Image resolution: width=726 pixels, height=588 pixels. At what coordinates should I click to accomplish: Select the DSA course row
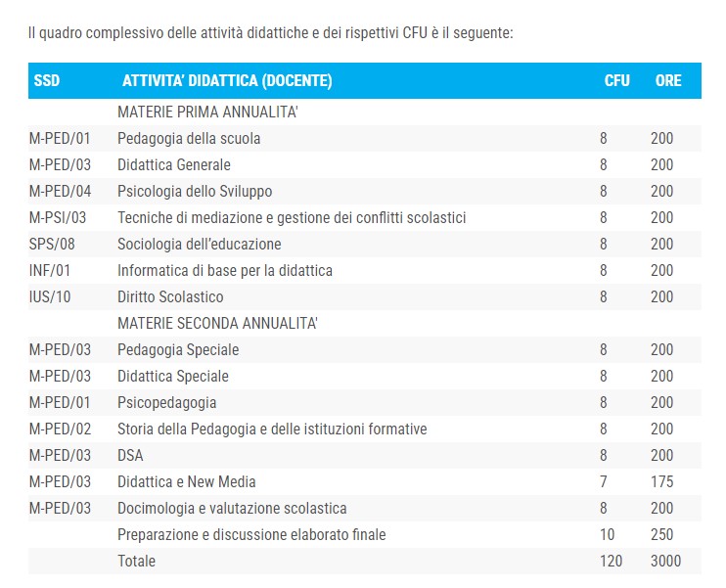pos(365,455)
